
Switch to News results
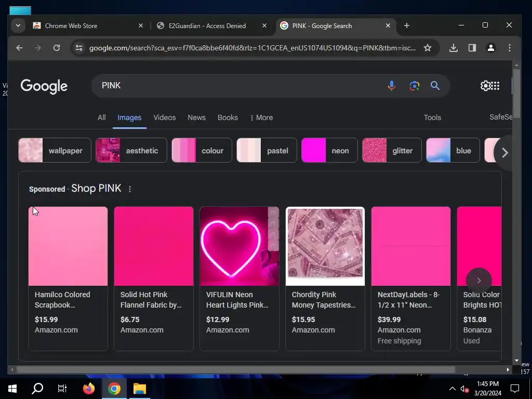196,117
